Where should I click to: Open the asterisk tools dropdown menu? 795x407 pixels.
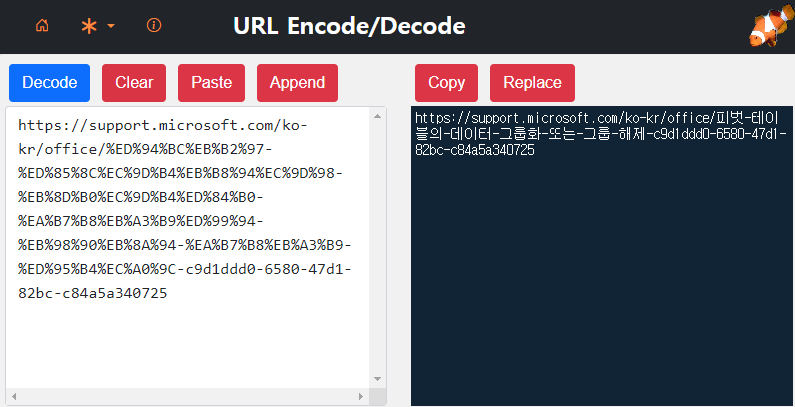tap(98, 26)
